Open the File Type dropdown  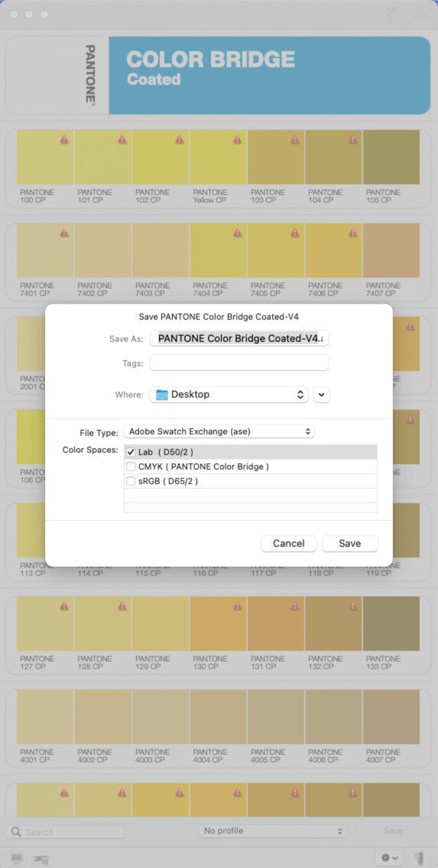219,432
